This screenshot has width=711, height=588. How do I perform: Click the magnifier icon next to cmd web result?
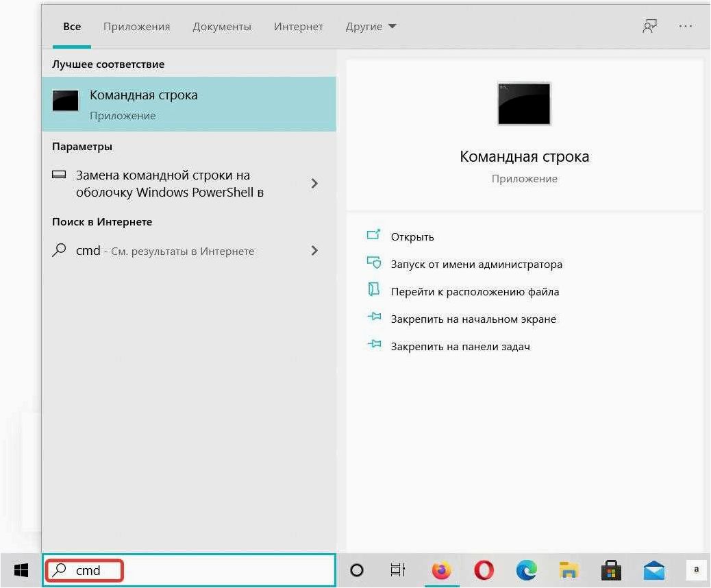point(59,250)
